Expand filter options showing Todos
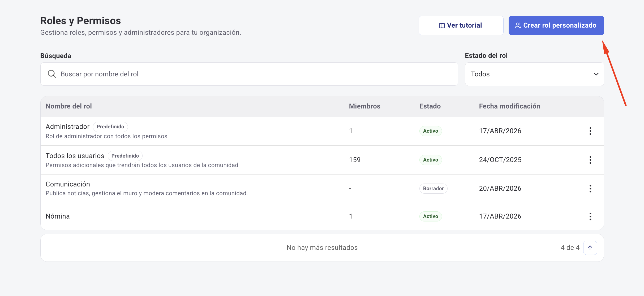 [x=534, y=74]
